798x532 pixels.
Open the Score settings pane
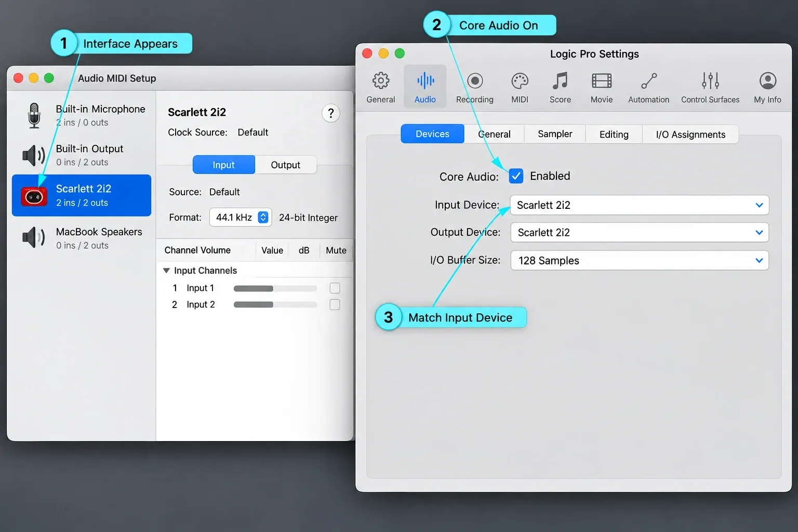point(560,87)
